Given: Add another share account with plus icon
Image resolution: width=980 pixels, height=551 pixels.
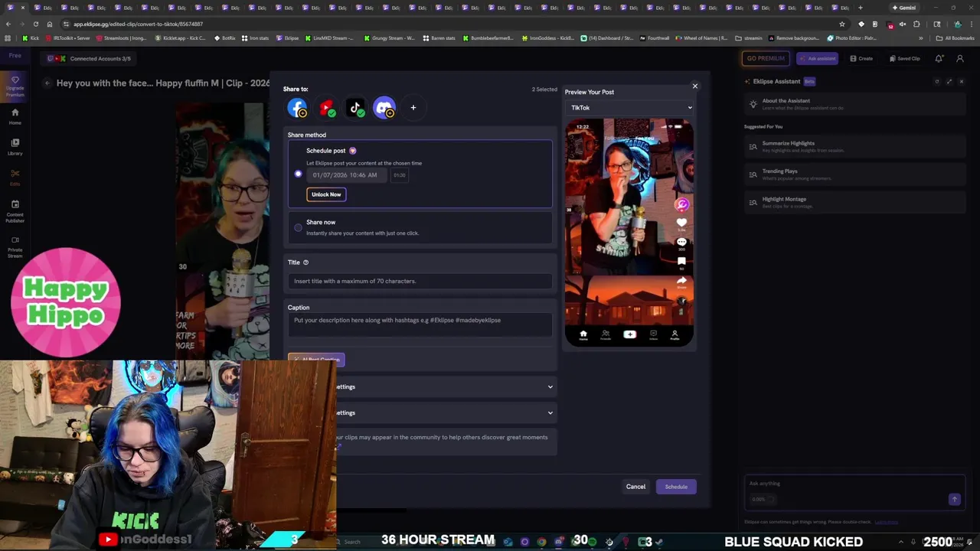Looking at the screenshot, I should coord(413,107).
